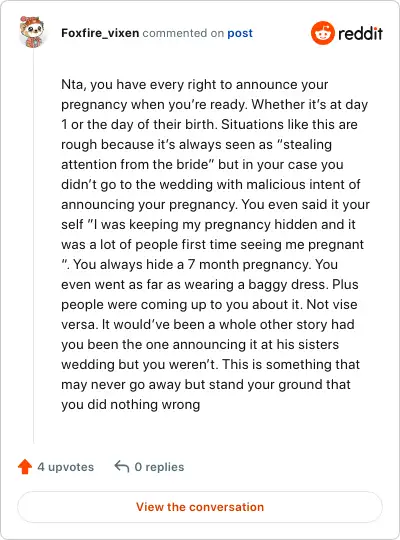Open the Foxfire_vixen username profile link
Screen dimensions: 400x540
click(x=100, y=33)
